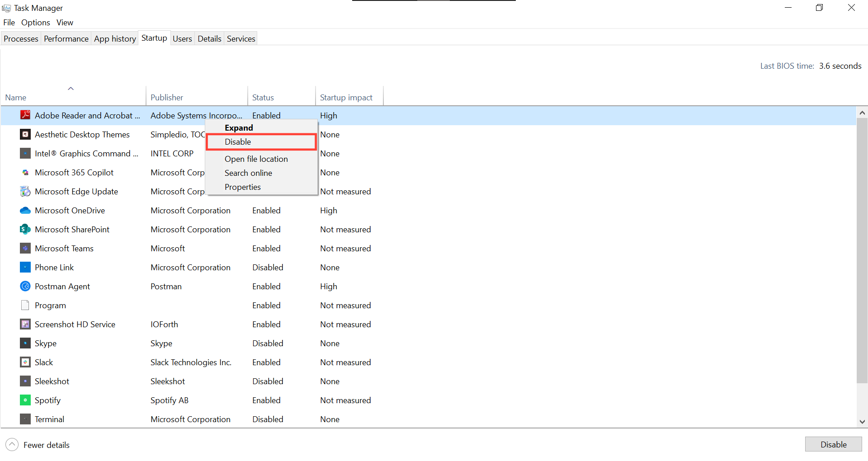Screen dimensions: 868x461
Task: Click the Microsoft SharePoint icon
Action: pos(25,229)
